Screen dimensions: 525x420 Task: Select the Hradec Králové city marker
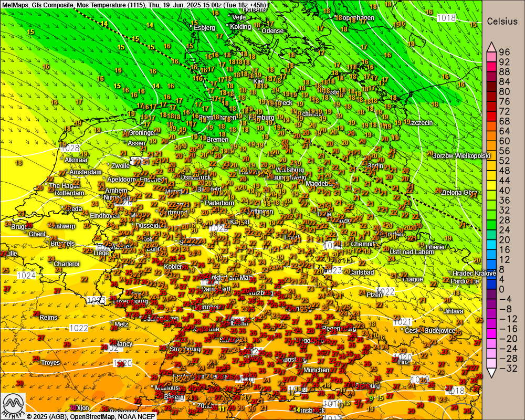[450, 274]
